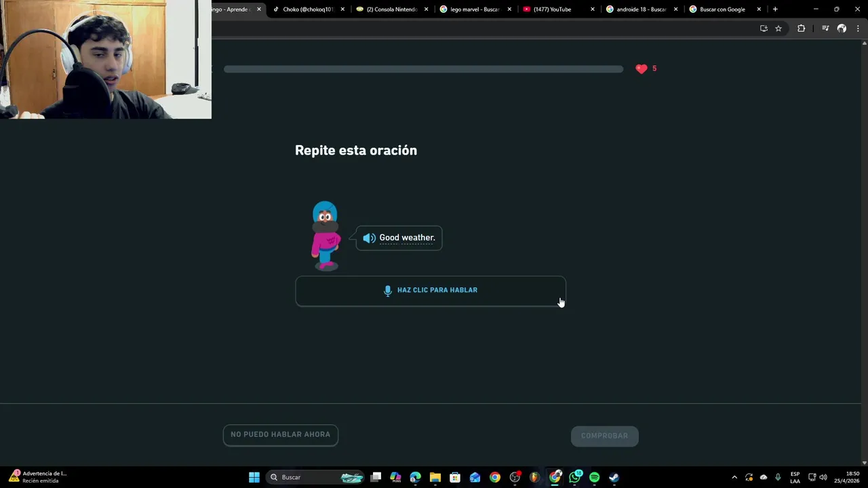Close the Duolingo tab
868x488 pixels.
pos(258,9)
